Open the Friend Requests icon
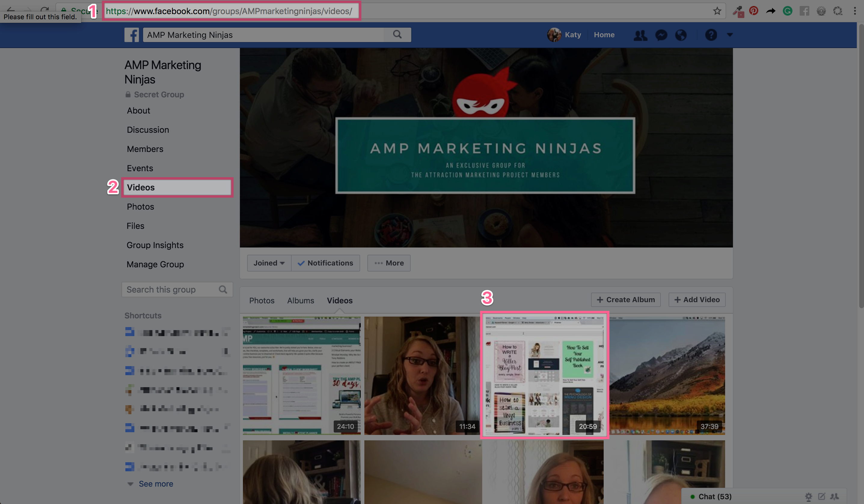Screen dimensions: 864x504 [640, 35]
